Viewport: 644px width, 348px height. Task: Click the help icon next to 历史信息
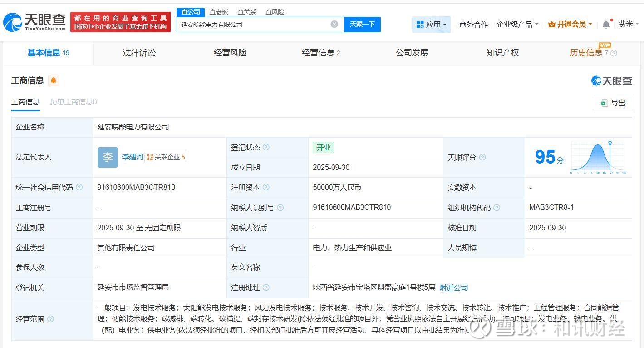(x=614, y=53)
